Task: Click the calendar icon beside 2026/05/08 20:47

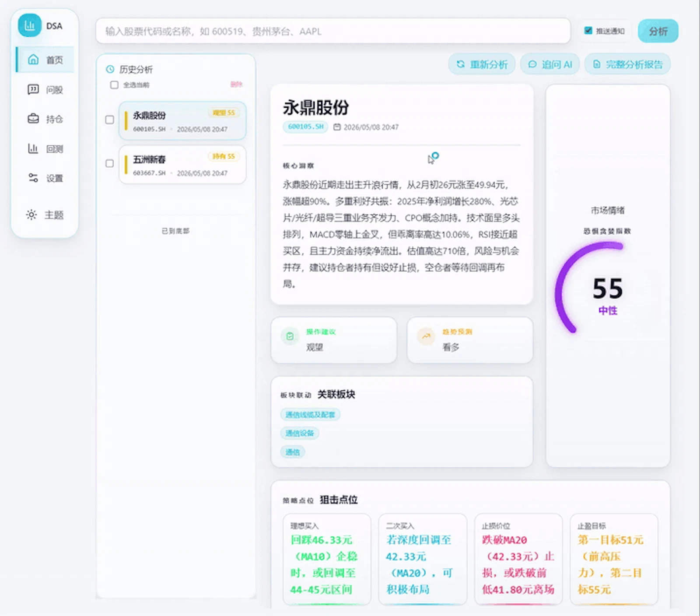Action: coord(337,127)
